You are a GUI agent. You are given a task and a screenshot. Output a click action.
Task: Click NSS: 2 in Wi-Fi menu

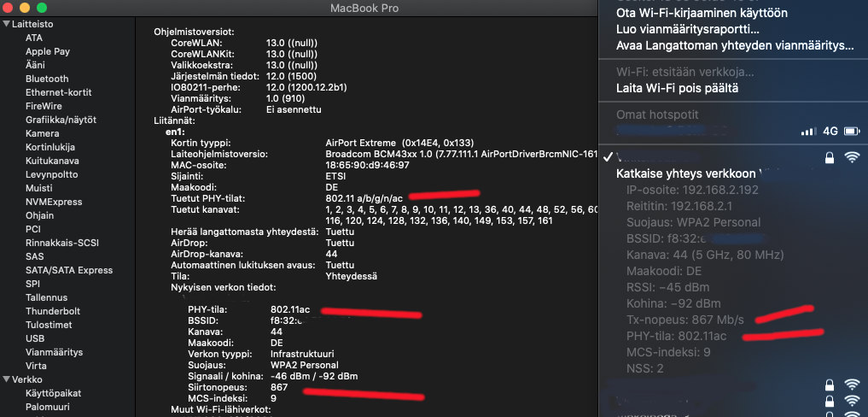(x=645, y=368)
